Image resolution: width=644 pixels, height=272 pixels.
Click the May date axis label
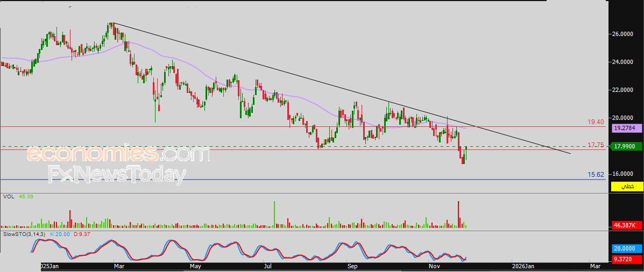[x=195, y=266]
